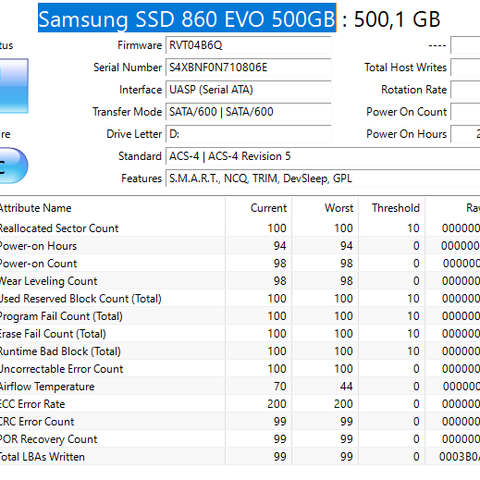Viewport: 480px width, 480px height.
Task: Select the Uncorrectable Error Count row
Action: tap(240, 369)
